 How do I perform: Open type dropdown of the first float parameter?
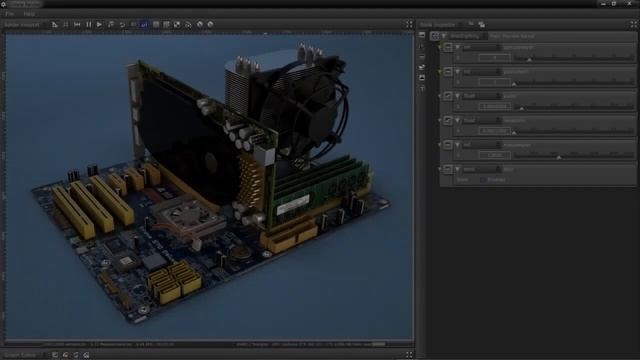(x=482, y=96)
